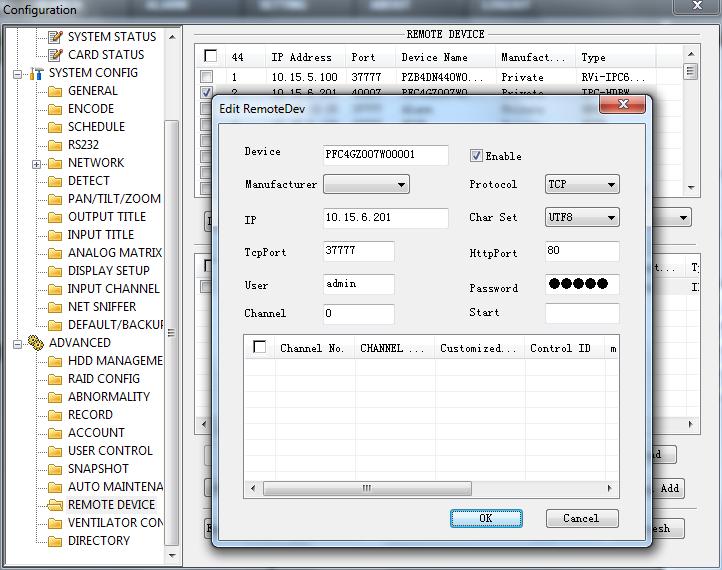Open RAID CONFIG folder icon
The width and height of the screenshot is (722, 570).
tap(55, 379)
